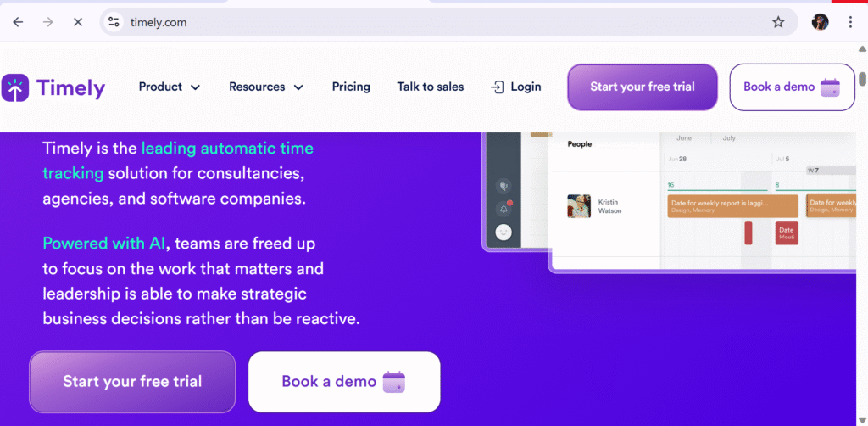Image resolution: width=868 pixels, height=426 pixels.
Task: Go to the Pricing page
Action: 351,87
